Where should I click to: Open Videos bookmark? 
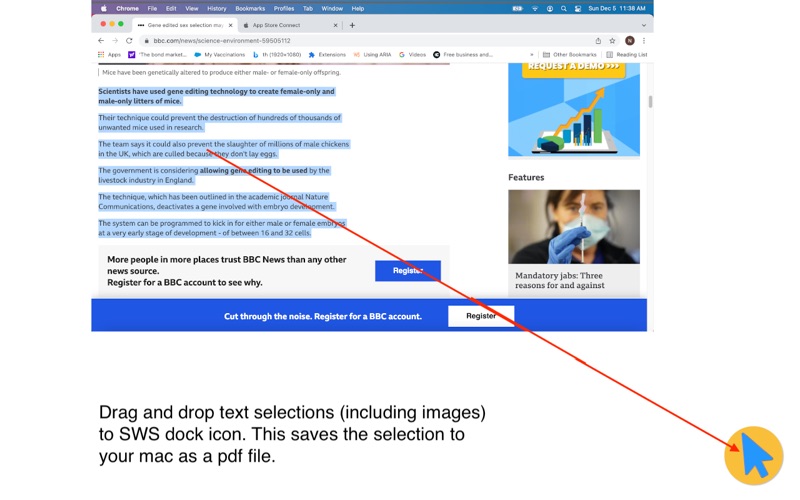click(412, 55)
